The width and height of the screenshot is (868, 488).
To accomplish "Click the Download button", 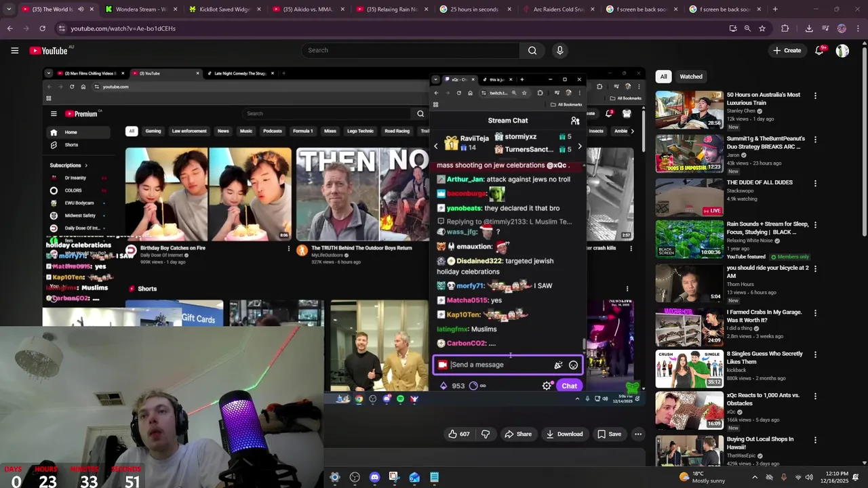I will click(564, 434).
